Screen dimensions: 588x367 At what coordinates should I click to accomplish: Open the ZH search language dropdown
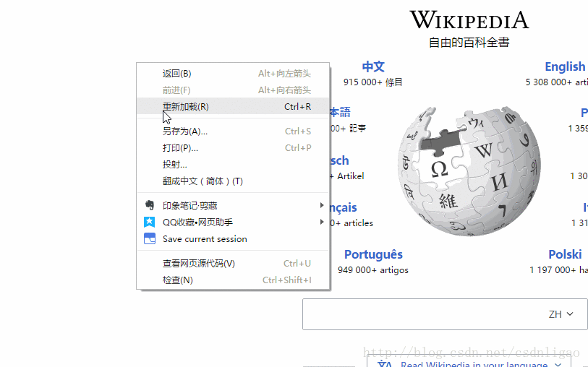point(561,314)
